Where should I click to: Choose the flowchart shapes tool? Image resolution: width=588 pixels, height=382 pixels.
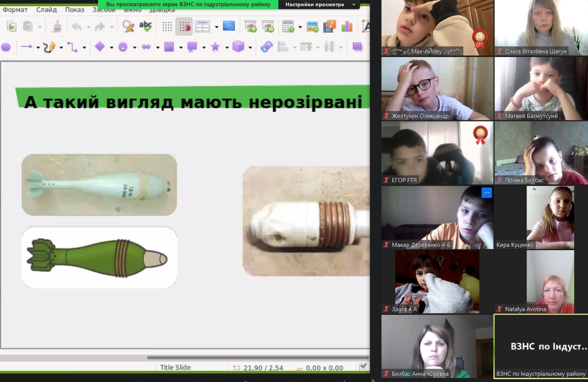169,47
